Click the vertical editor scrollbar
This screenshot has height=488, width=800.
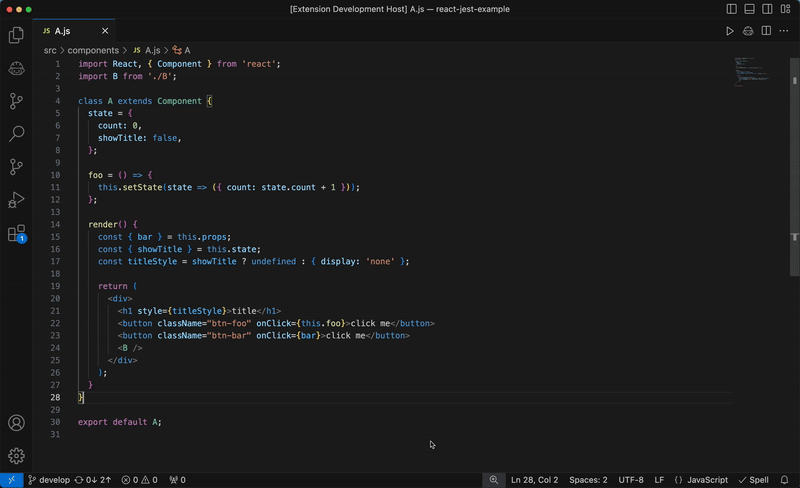[x=794, y=166]
